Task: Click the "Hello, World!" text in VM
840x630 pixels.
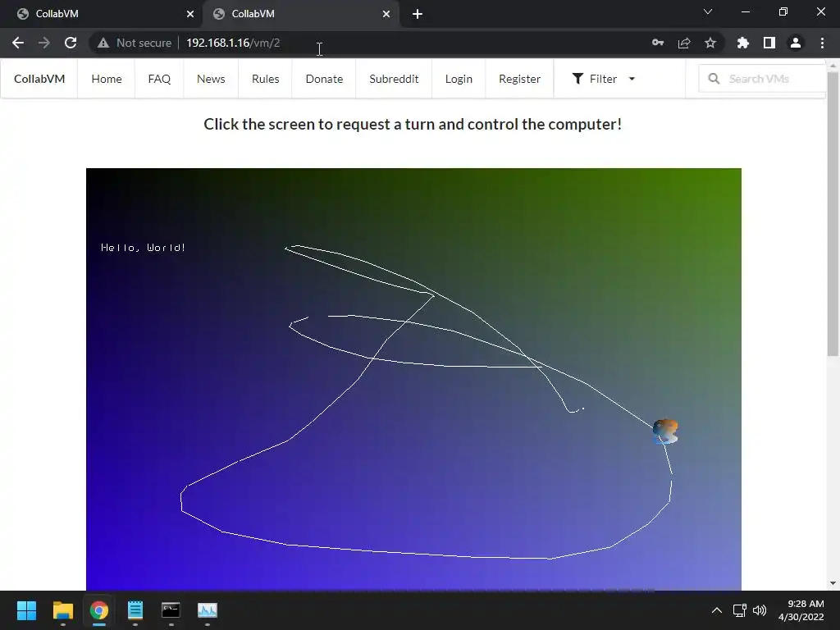Action: tap(143, 248)
